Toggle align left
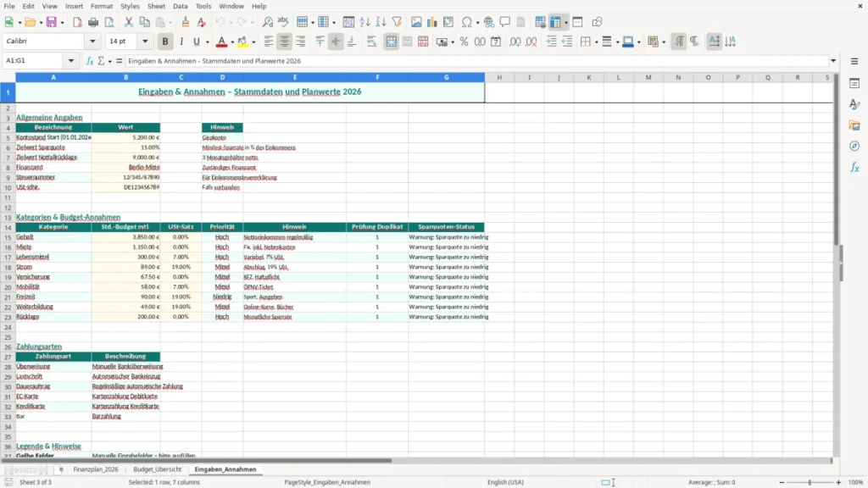This screenshot has width=868, height=488. click(269, 42)
